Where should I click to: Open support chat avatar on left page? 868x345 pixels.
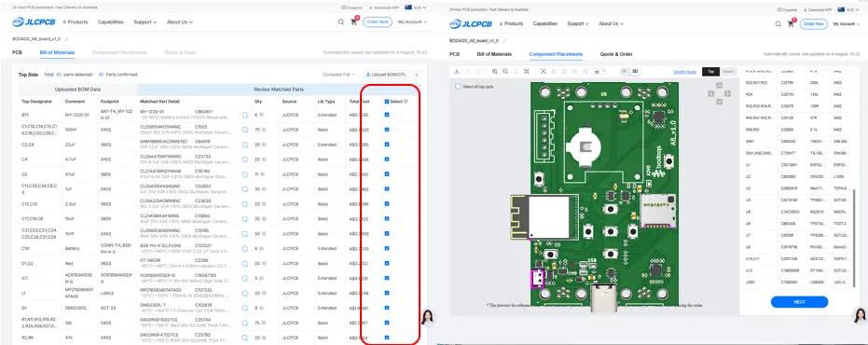428,317
